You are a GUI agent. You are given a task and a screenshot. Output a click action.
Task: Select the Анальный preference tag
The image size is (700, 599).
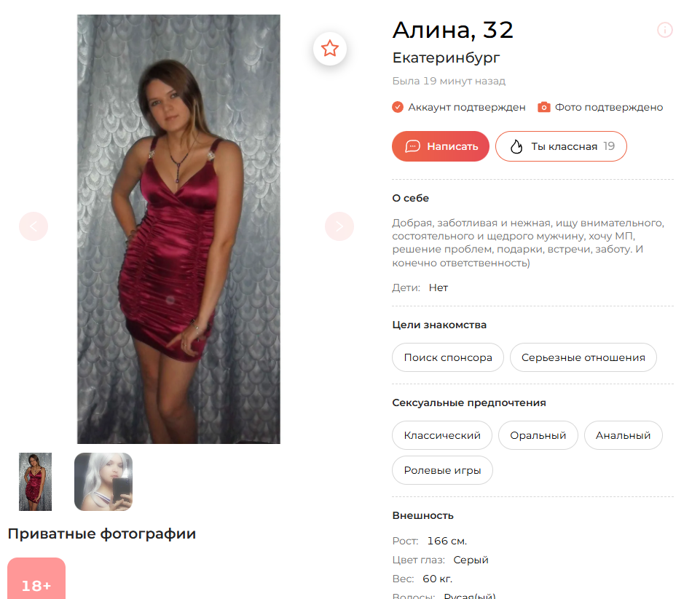(624, 435)
